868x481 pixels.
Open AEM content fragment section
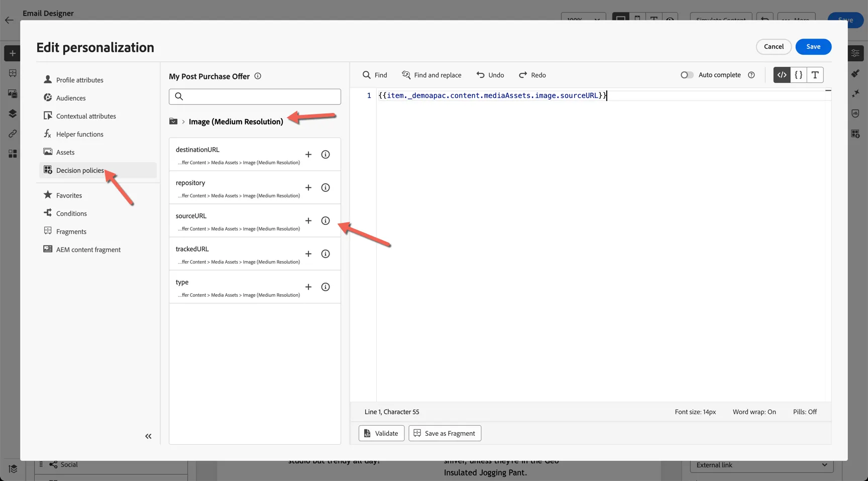(x=98, y=250)
